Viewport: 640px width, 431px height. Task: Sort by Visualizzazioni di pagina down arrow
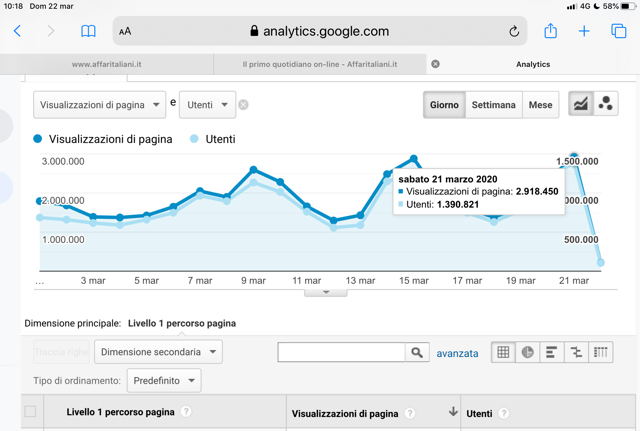pos(453,412)
